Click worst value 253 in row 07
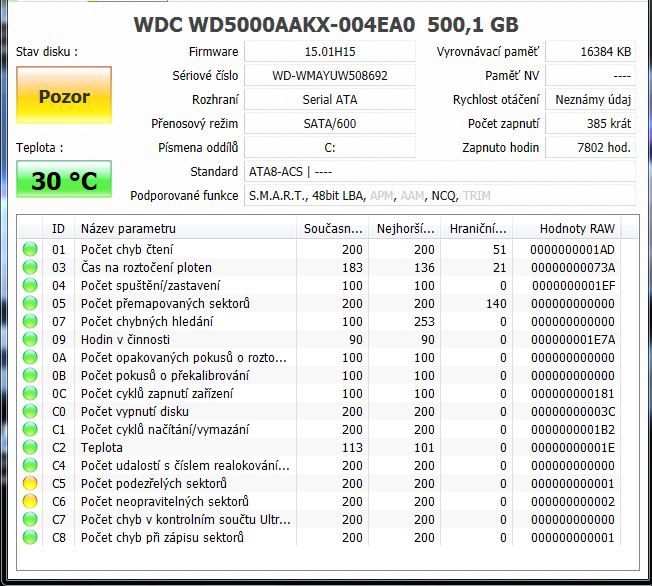 tap(424, 321)
